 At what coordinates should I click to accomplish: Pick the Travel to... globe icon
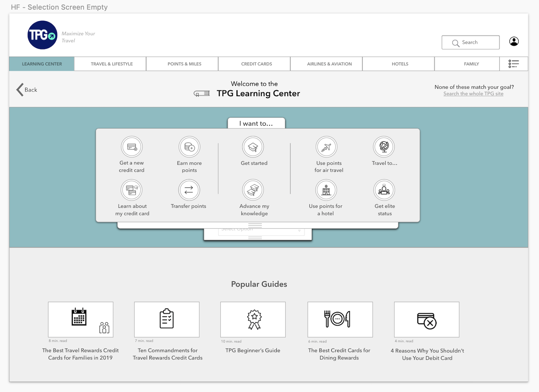[x=384, y=147]
